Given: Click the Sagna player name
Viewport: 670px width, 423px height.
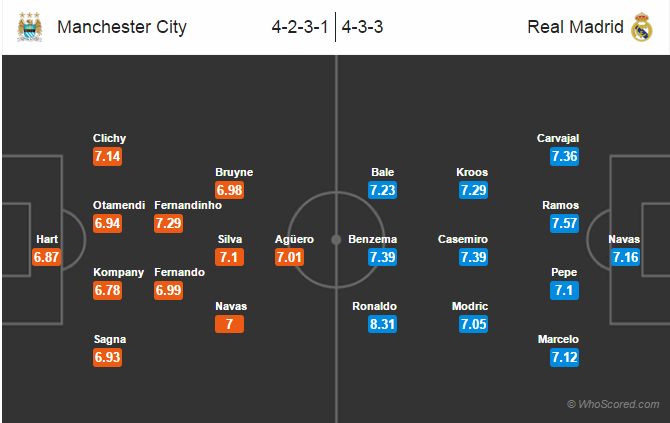Looking at the screenshot, I should [110, 340].
